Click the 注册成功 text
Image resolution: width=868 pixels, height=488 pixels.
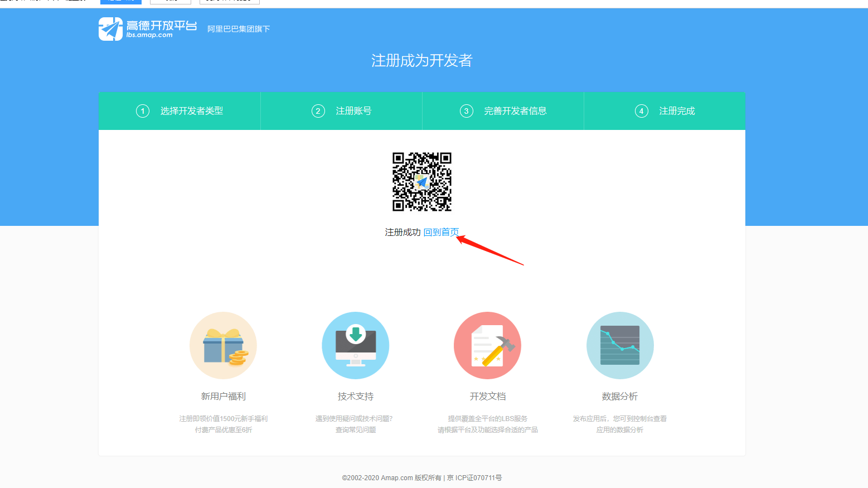[403, 232]
